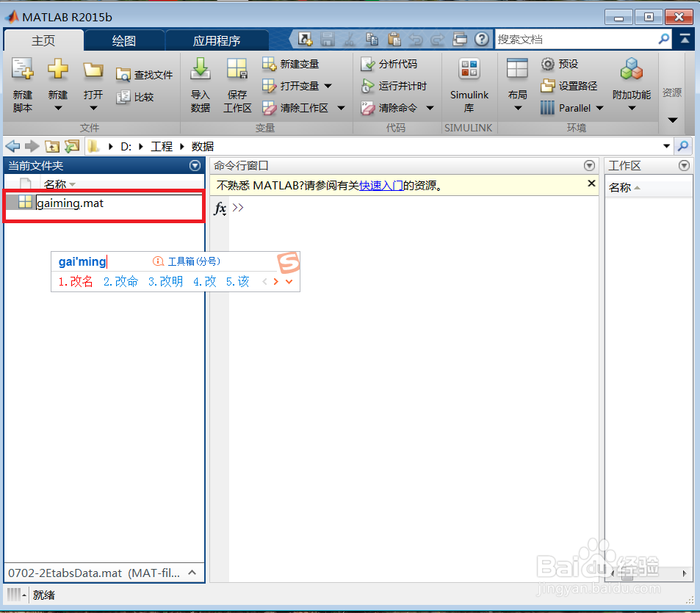Click Analyze Code (分析代码)
This screenshot has height=613, width=700.
pos(389,65)
